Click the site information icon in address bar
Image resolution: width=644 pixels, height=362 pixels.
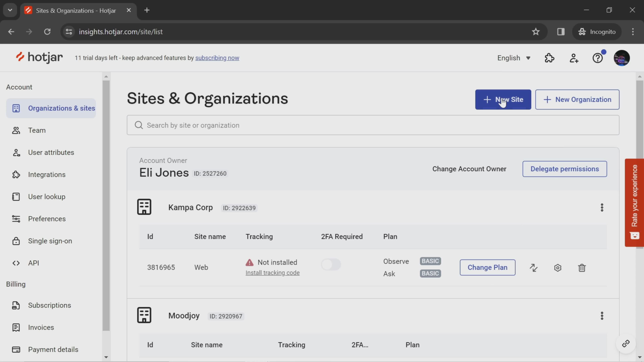(69, 32)
